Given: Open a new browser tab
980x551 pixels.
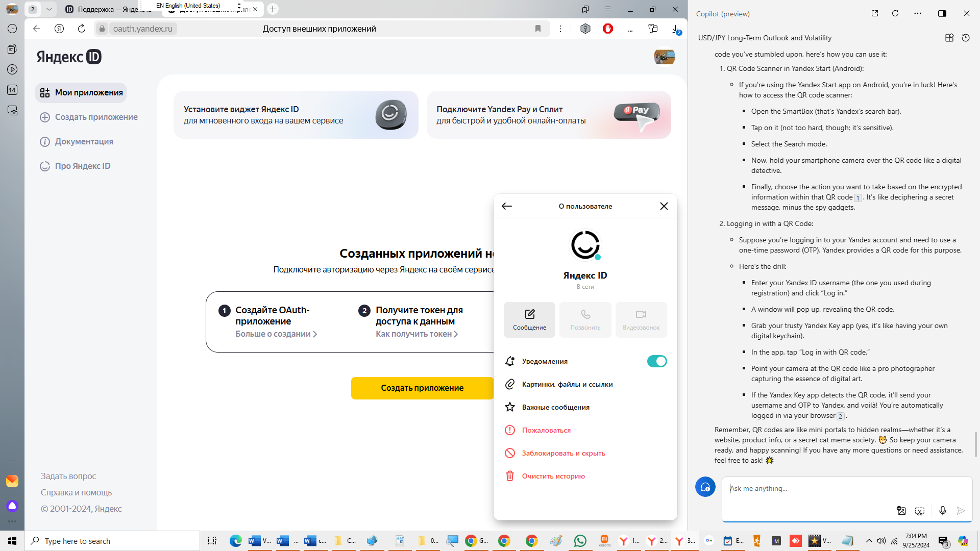Looking at the screenshot, I should pos(273,9).
